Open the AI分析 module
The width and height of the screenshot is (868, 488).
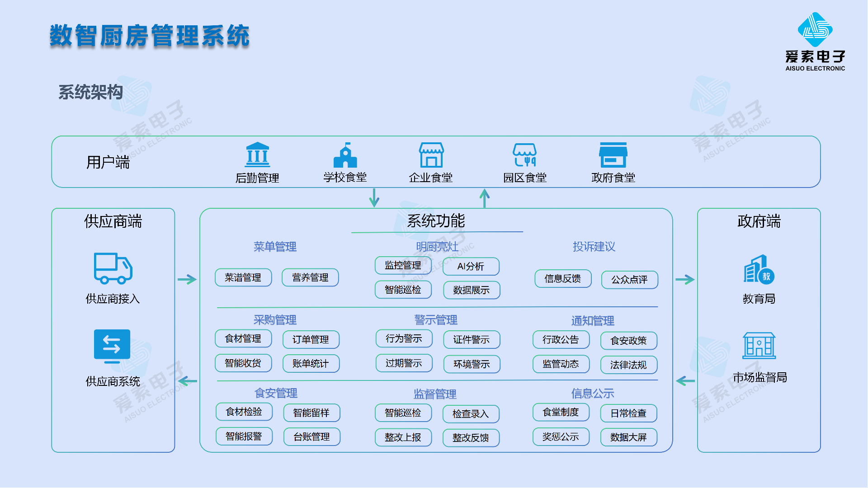click(471, 267)
